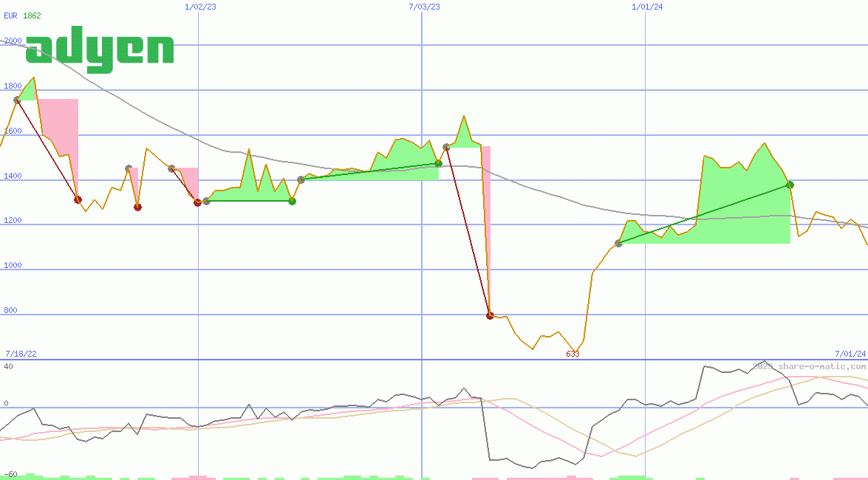This screenshot has height=480, width=868.
Task: Click the '1400' price axis label
Action: [13, 176]
